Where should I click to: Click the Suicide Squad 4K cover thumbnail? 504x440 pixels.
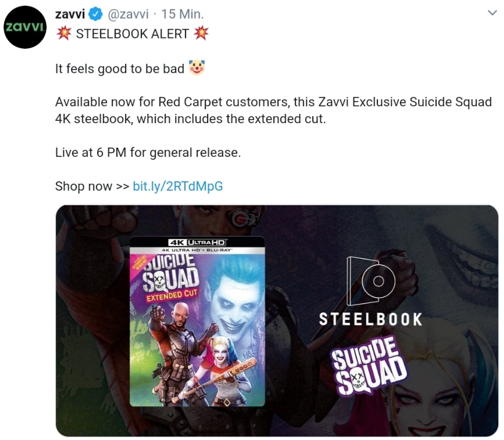197,321
